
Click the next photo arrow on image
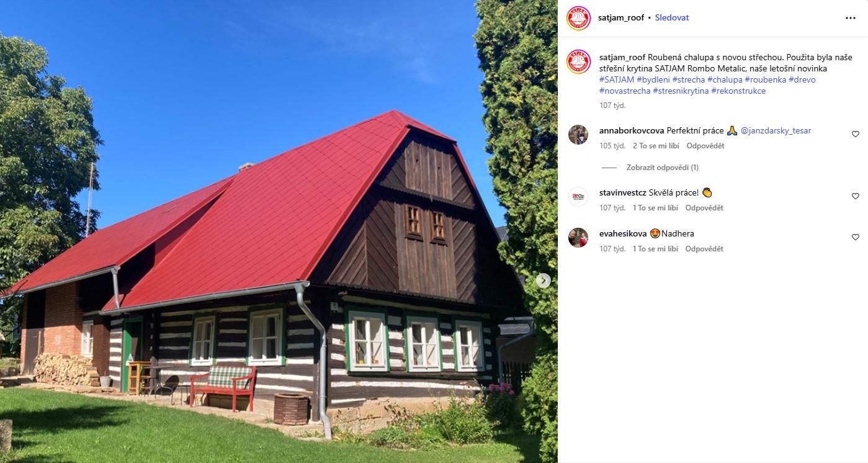click(x=543, y=281)
